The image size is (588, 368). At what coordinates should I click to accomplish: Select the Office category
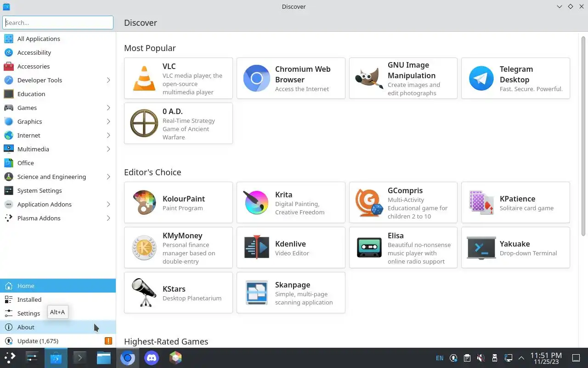(x=58, y=163)
